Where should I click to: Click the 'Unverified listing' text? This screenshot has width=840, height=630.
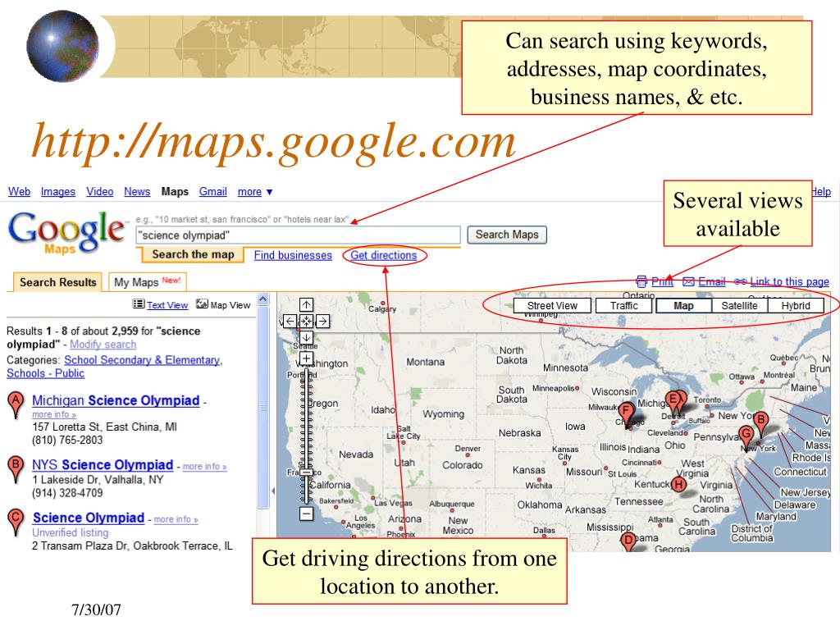[x=71, y=532]
